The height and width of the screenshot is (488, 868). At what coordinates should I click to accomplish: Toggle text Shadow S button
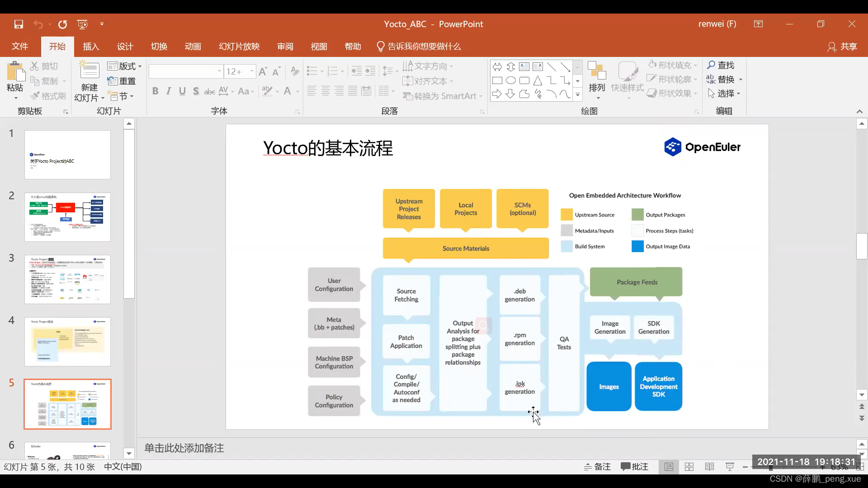tap(196, 91)
